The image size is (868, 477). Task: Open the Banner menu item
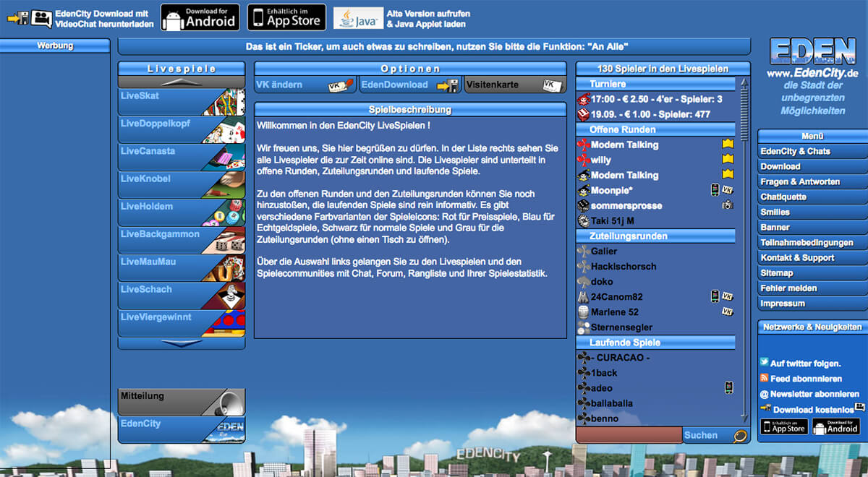[x=812, y=227]
